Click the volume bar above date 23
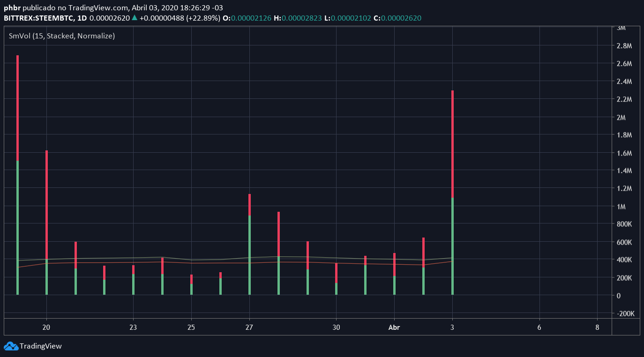This screenshot has height=357, width=644. point(133,280)
